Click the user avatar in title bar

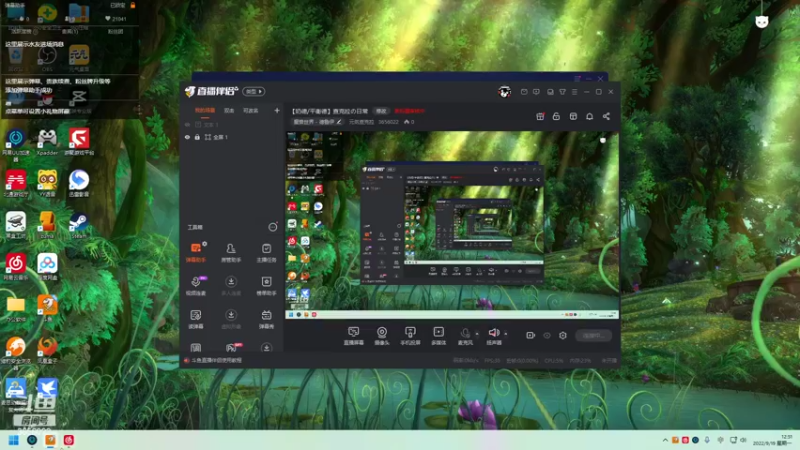[505, 92]
